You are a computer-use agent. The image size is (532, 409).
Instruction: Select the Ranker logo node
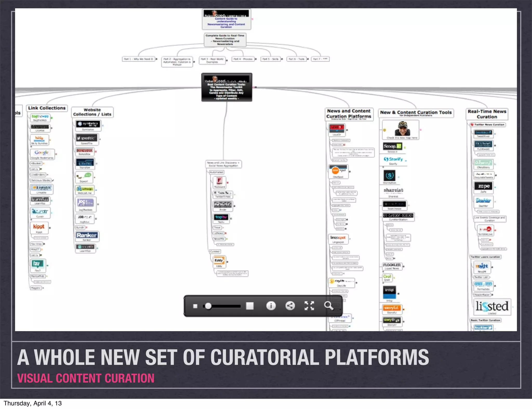[x=87, y=236]
